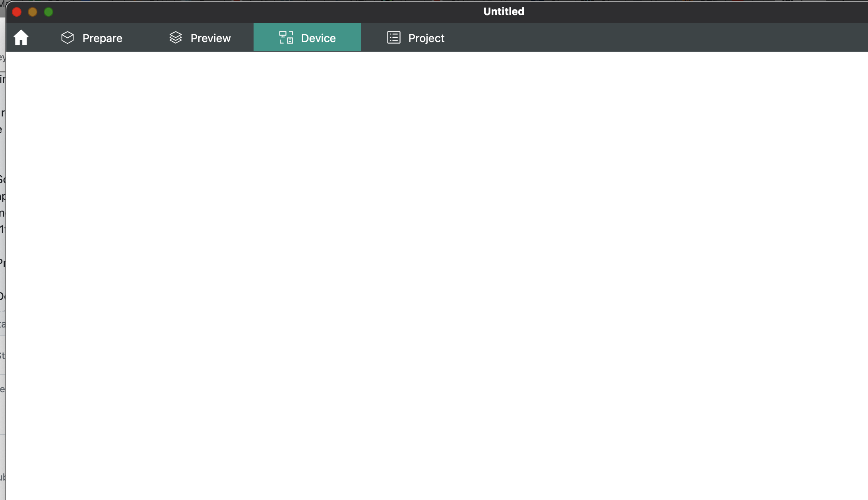Image resolution: width=868 pixels, height=500 pixels.
Task: Switch to the Prepare tab
Action: pos(91,38)
